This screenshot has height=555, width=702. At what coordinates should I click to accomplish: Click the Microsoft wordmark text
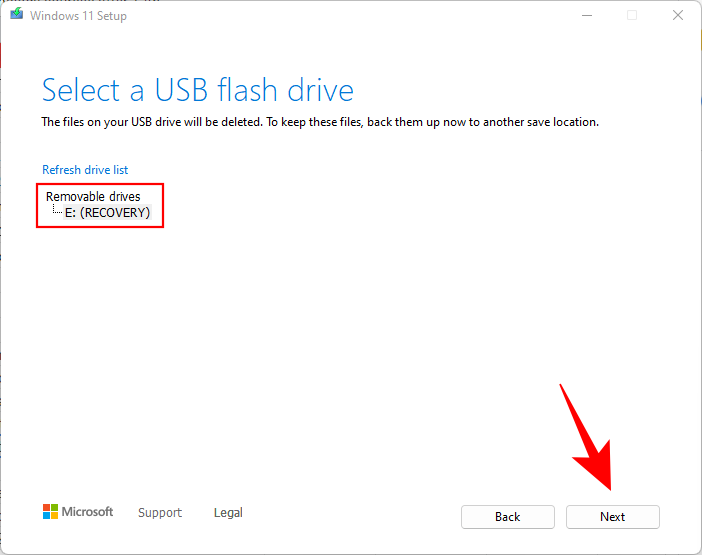click(88, 512)
